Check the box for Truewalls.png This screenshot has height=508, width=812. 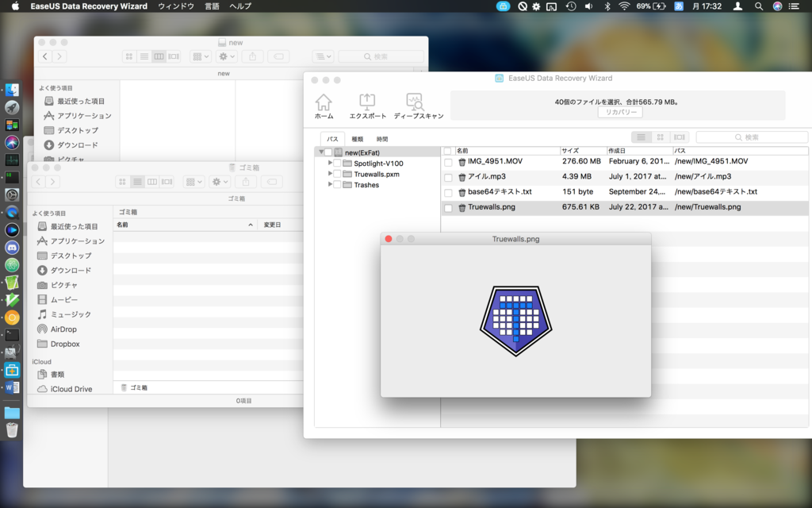pos(449,208)
